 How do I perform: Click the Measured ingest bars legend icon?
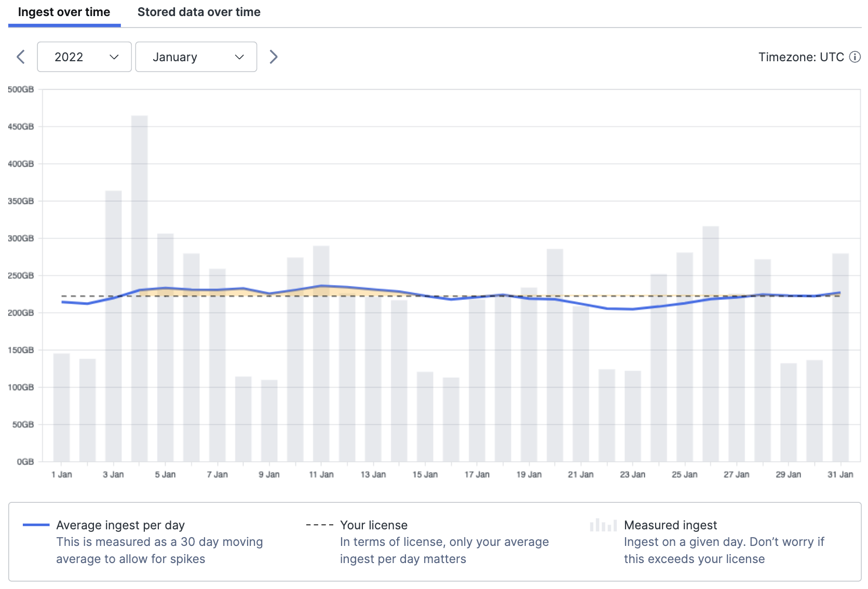tap(602, 525)
